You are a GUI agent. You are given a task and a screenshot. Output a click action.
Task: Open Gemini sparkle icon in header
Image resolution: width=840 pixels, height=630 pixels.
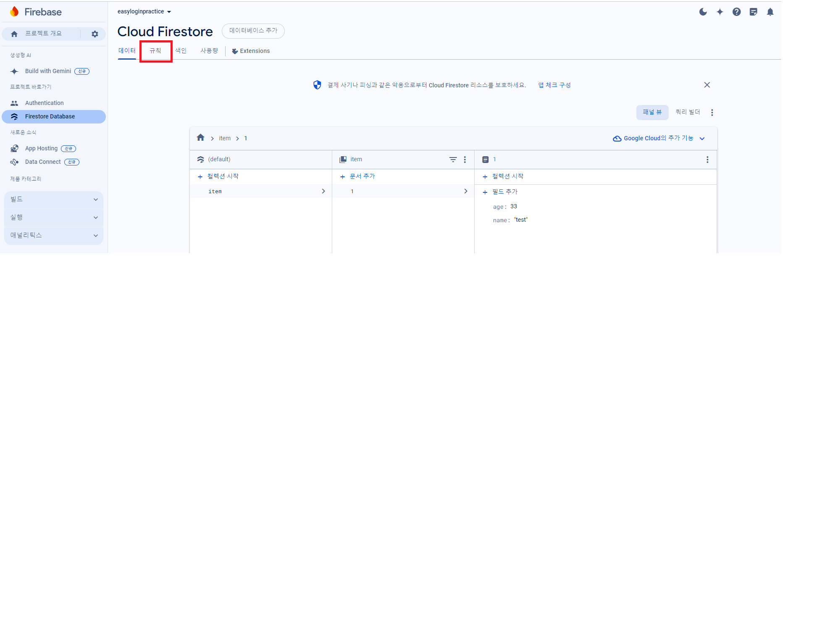720,12
